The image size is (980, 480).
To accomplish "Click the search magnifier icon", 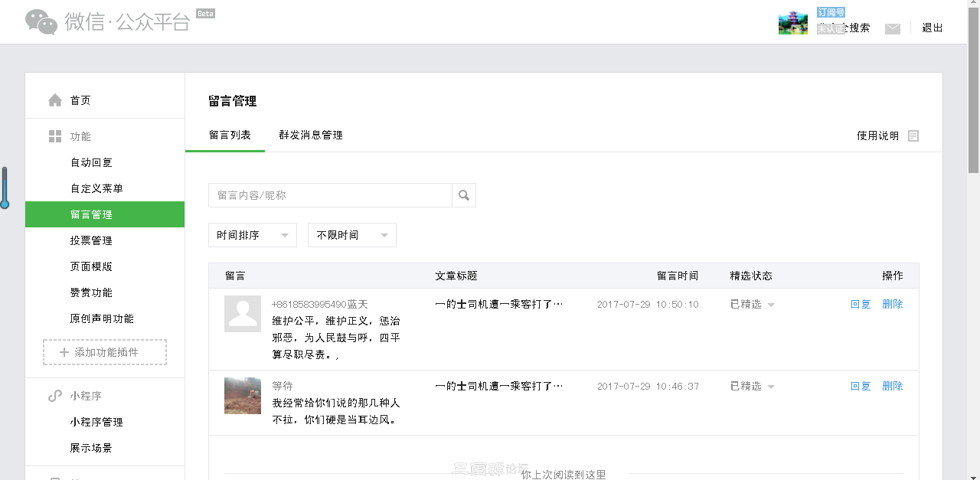I will click(x=464, y=195).
